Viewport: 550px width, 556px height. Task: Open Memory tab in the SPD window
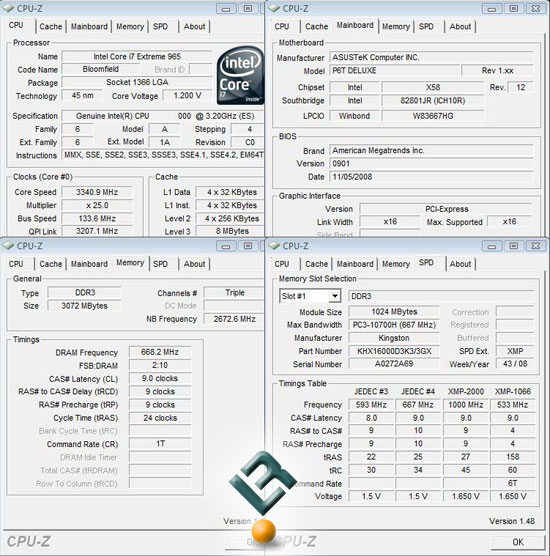coord(396,264)
